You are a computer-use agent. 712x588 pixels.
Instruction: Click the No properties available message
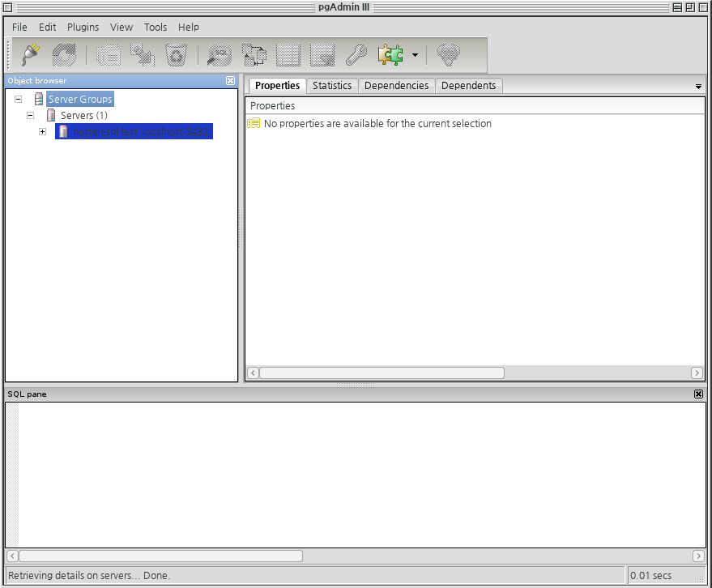coord(377,123)
